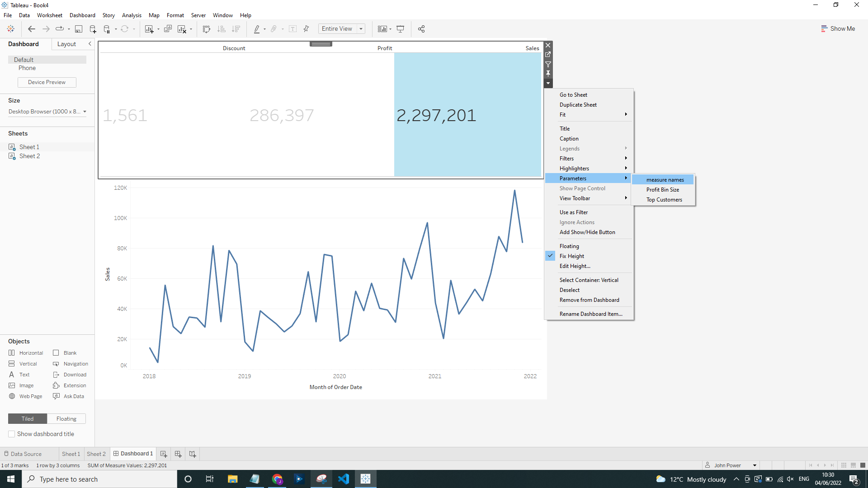Click Remove from Dashboard option
This screenshot has height=488, width=868.
[x=589, y=300]
